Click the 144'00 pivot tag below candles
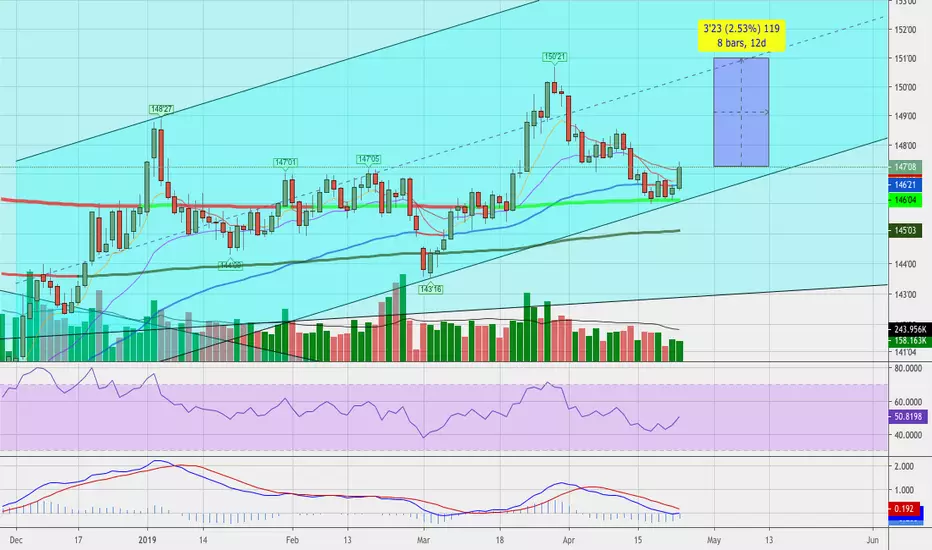This screenshot has height=550, width=932. click(230, 265)
